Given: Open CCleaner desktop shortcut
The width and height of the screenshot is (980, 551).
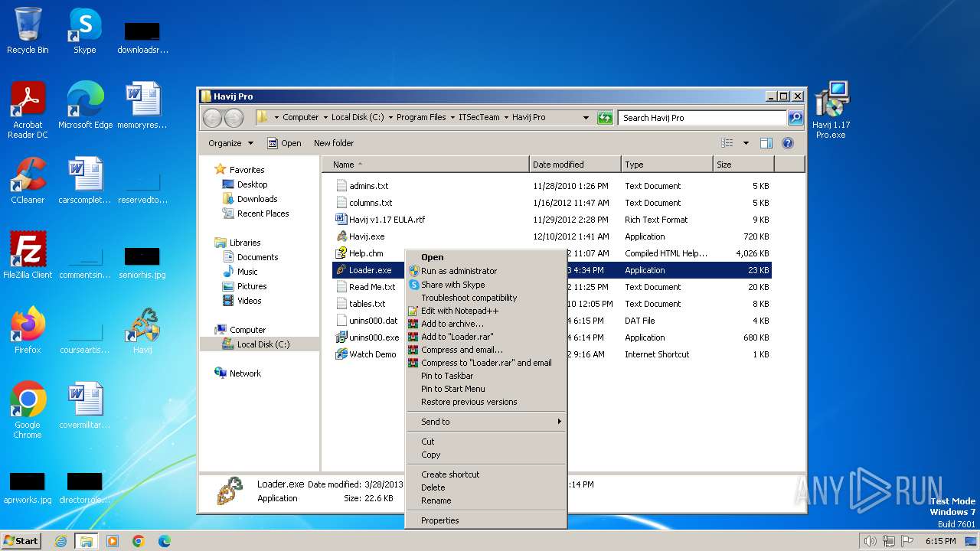Looking at the screenshot, I should [28, 181].
